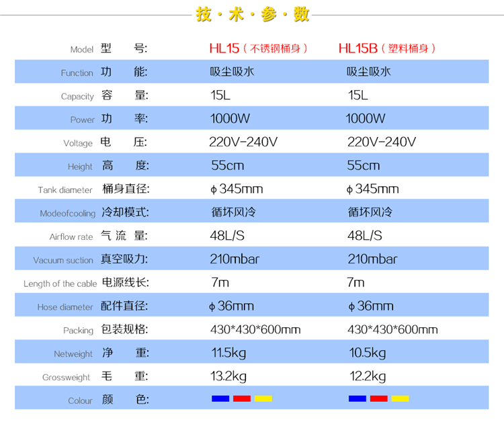Click 7m cable length for HL15
Screen dimensions: 504x426
(x=220, y=283)
